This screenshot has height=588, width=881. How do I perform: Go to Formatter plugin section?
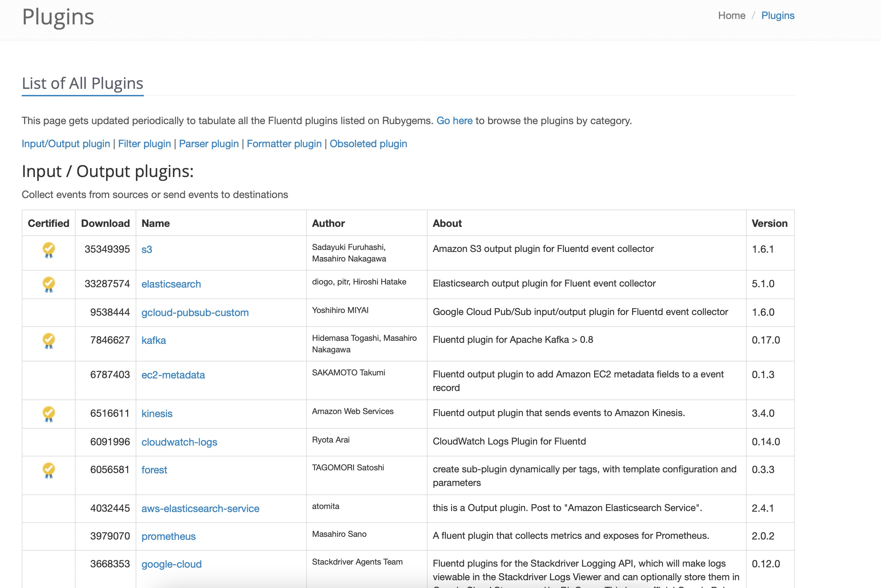(x=284, y=144)
